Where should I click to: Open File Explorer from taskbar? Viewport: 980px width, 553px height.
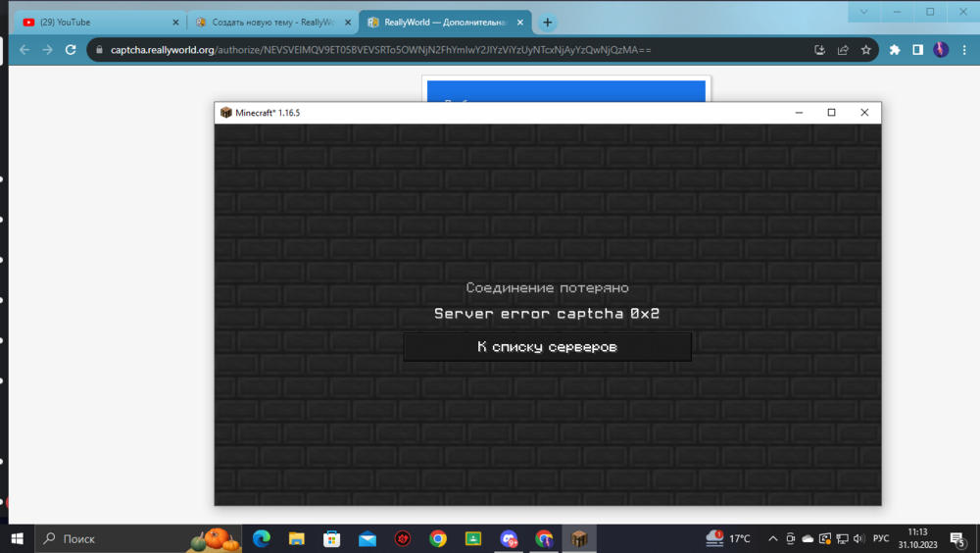point(296,538)
